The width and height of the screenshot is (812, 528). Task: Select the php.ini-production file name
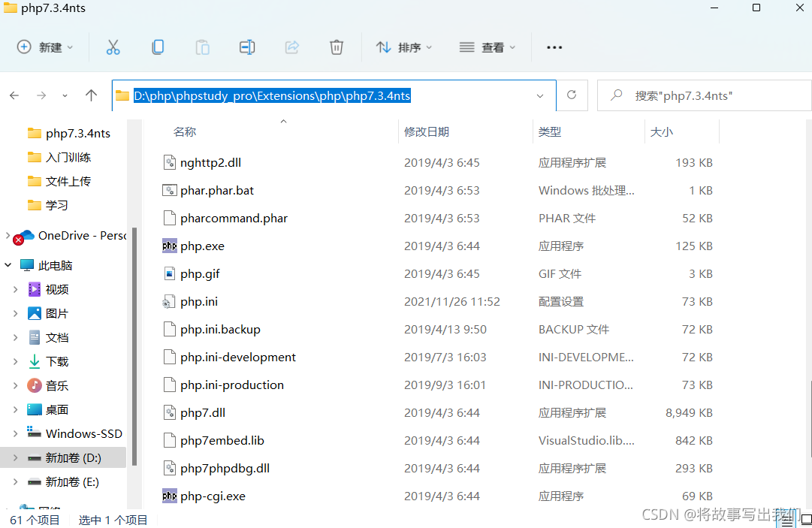(x=232, y=385)
